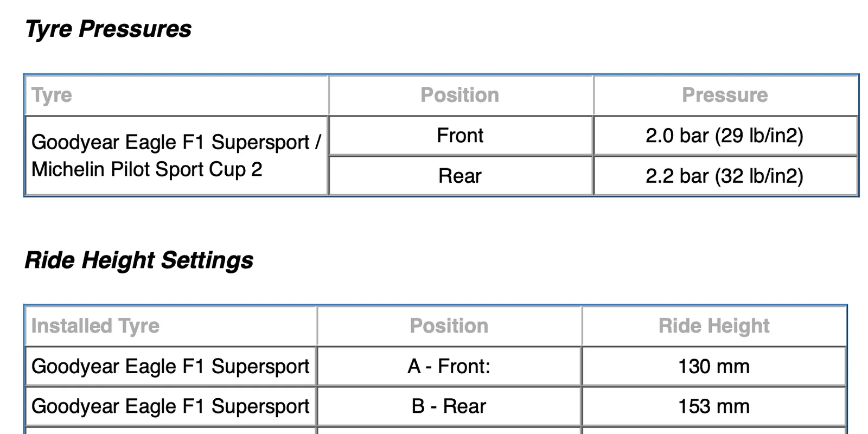Image resolution: width=868 pixels, height=434 pixels.
Task: Select the Pressure column header
Action: (725, 95)
